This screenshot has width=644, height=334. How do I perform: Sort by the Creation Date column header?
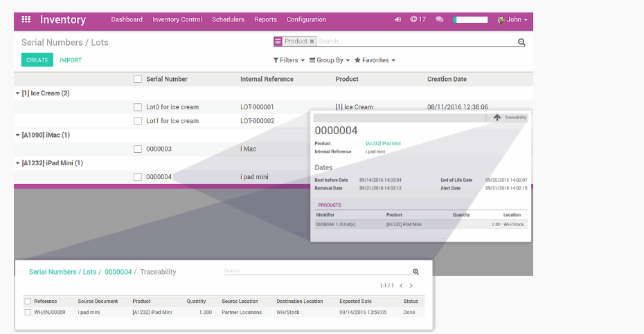[447, 80]
